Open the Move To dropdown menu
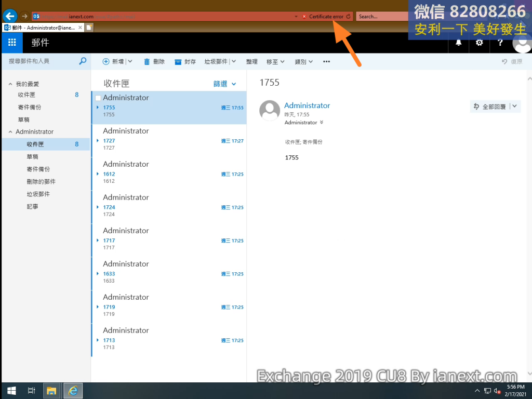 [x=275, y=62]
